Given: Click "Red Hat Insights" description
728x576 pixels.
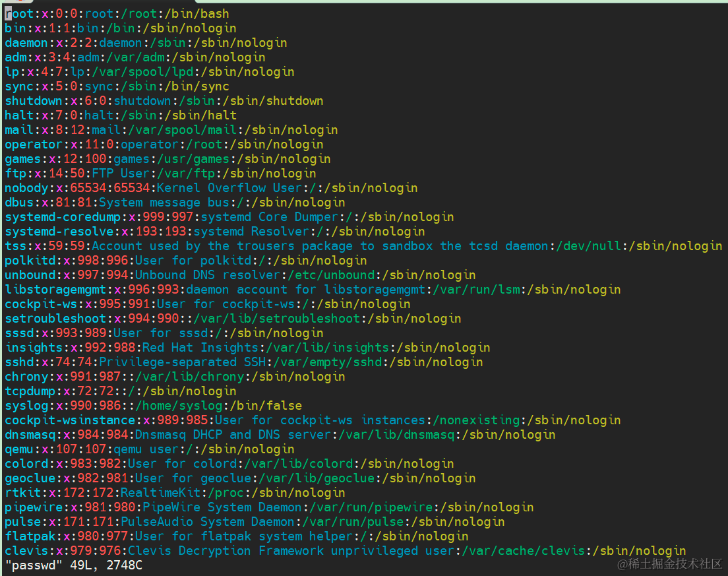Looking at the screenshot, I should tap(200, 348).
